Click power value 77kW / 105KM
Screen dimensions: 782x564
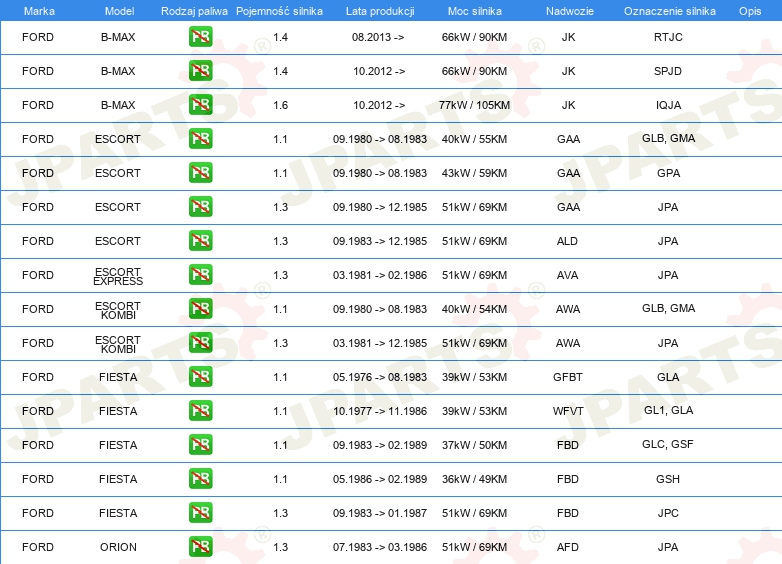pos(474,105)
